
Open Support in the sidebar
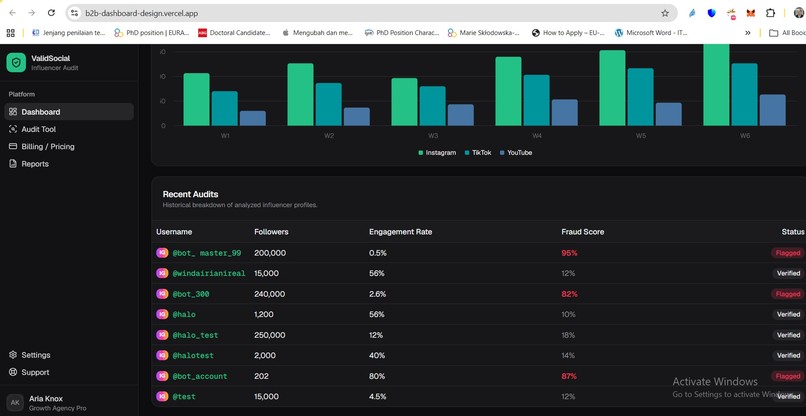point(69,372)
